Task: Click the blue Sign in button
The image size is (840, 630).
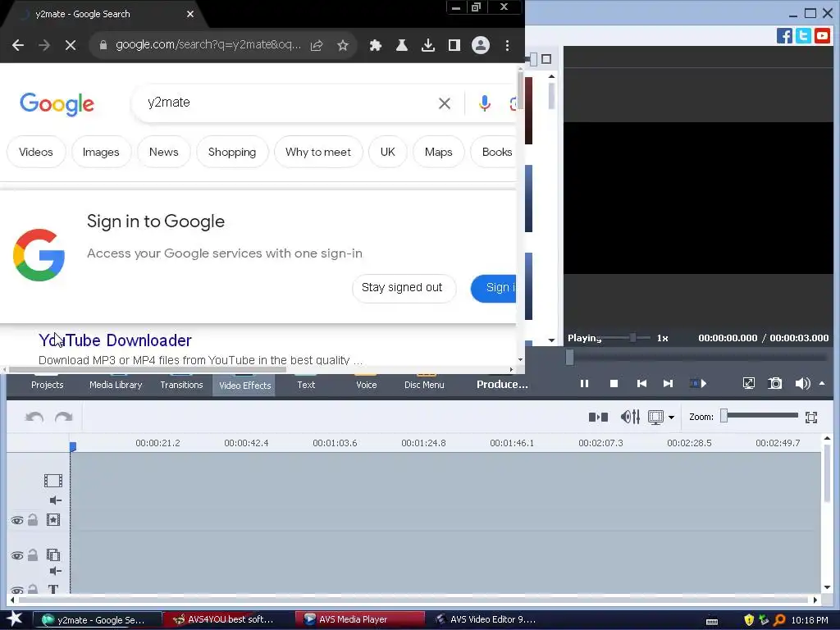Action: click(x=494, y=288)
